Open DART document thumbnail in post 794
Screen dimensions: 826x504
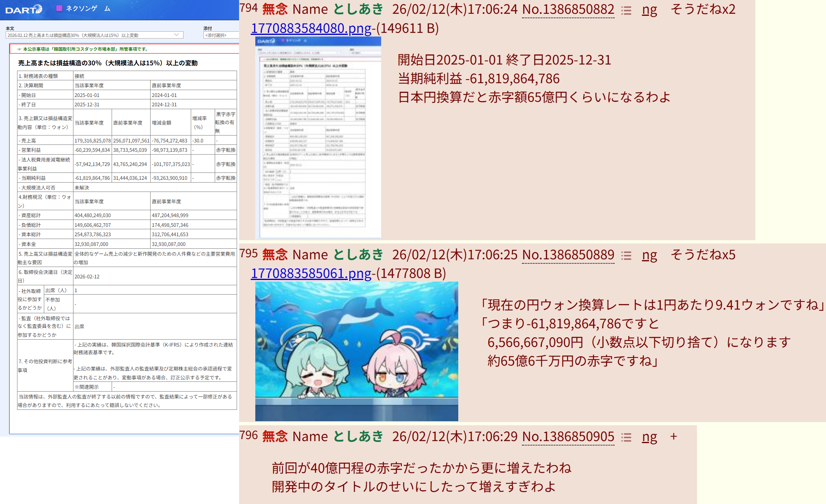click(318, 138)
